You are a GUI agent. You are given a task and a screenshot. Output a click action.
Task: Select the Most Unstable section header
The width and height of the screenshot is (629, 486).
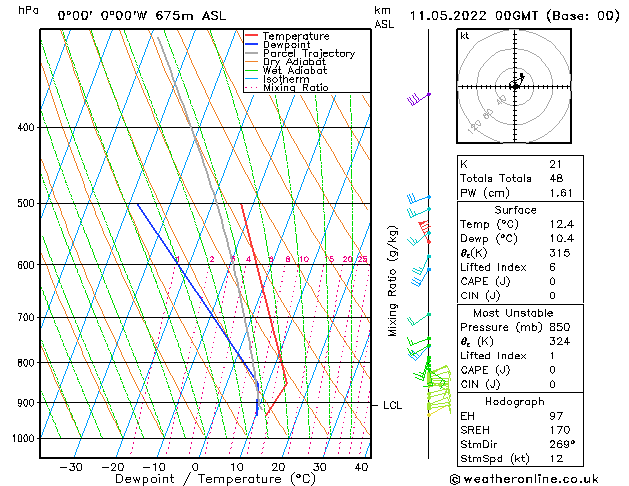pyautogui.click(x=515, y=312)
